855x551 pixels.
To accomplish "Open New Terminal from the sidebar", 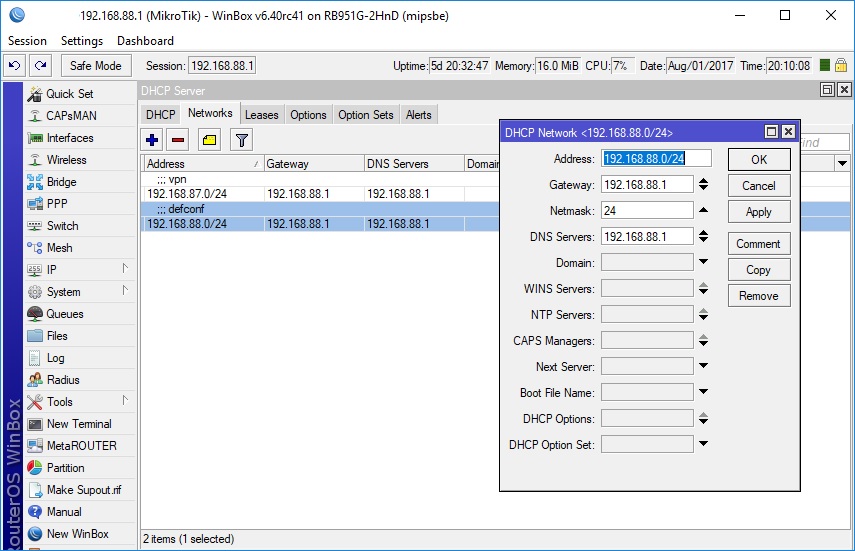I will 78,424.
